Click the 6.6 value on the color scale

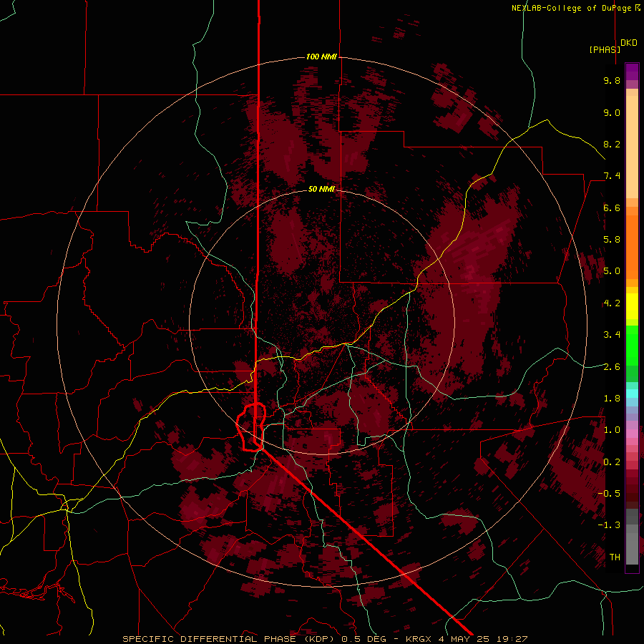[612, 208]
